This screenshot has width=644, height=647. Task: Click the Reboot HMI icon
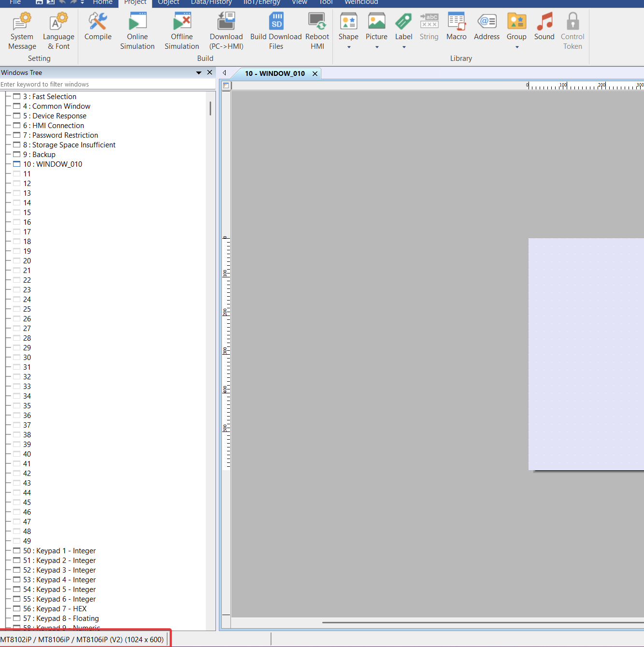[317, 22]
